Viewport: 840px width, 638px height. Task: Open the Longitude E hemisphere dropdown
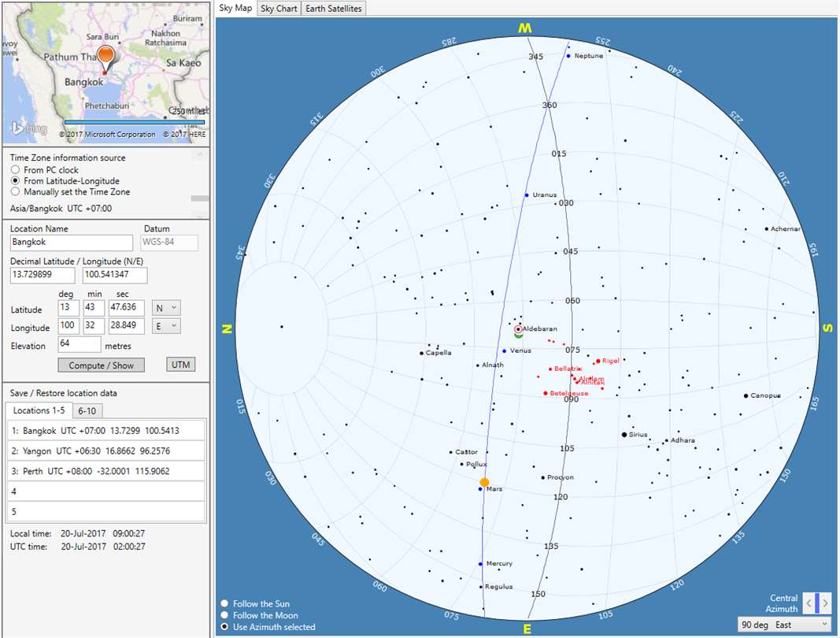[x=166, y=326]
